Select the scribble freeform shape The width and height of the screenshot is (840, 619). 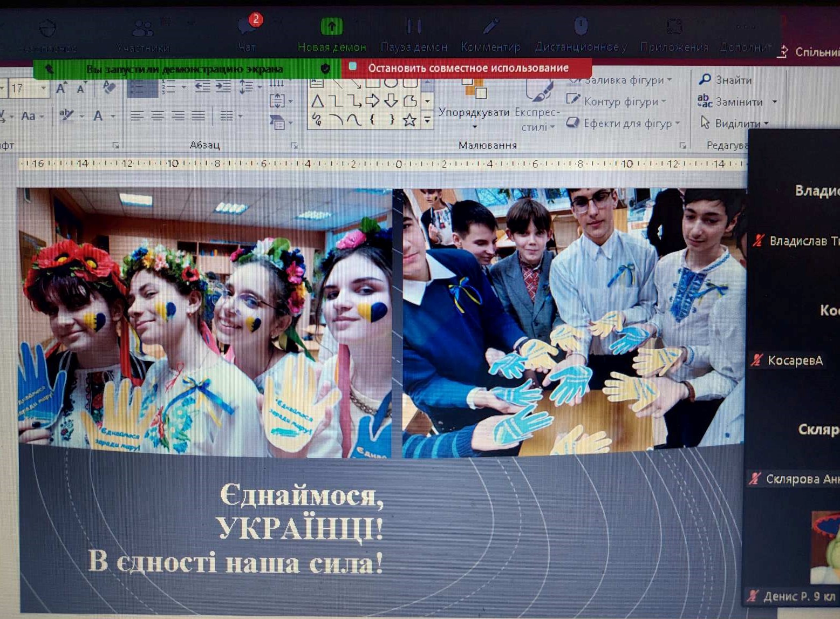point(317,120)
